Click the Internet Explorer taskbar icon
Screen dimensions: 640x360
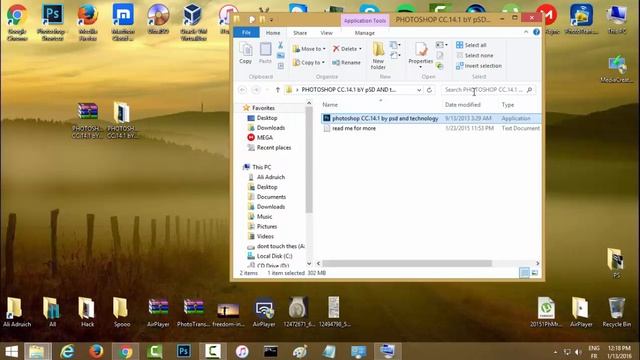coord(67,351)
